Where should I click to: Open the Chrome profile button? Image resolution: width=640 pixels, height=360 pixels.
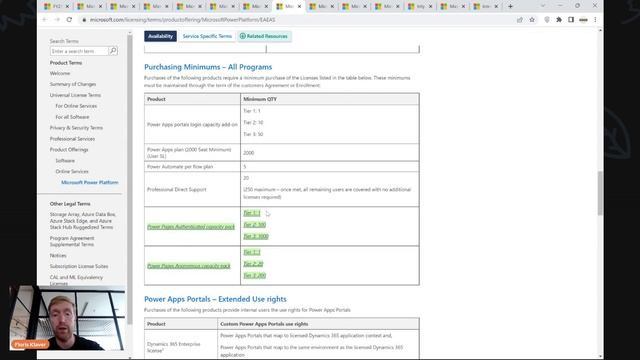[583, 20]
